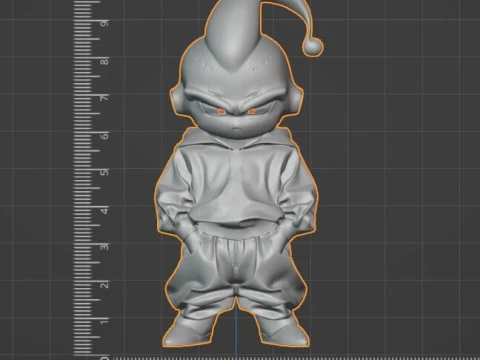Click the ruler mark labeled 3

pyautogui.click(x=105, y=247)
